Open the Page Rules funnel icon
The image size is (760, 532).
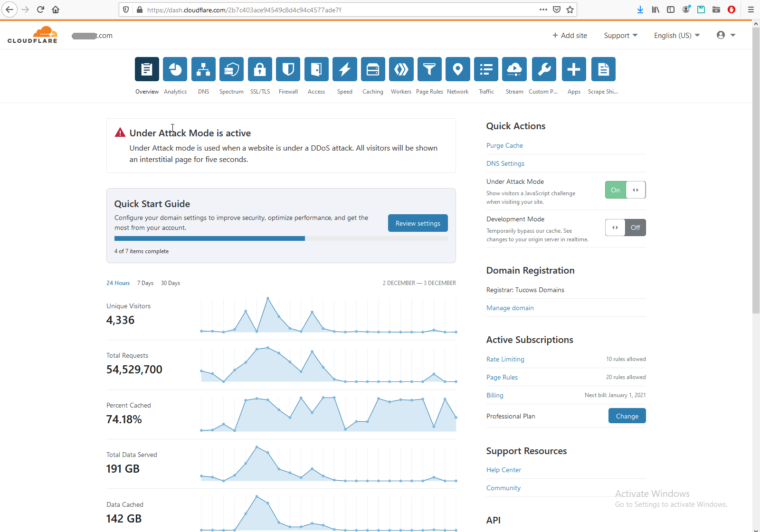[x=429, y=69]
